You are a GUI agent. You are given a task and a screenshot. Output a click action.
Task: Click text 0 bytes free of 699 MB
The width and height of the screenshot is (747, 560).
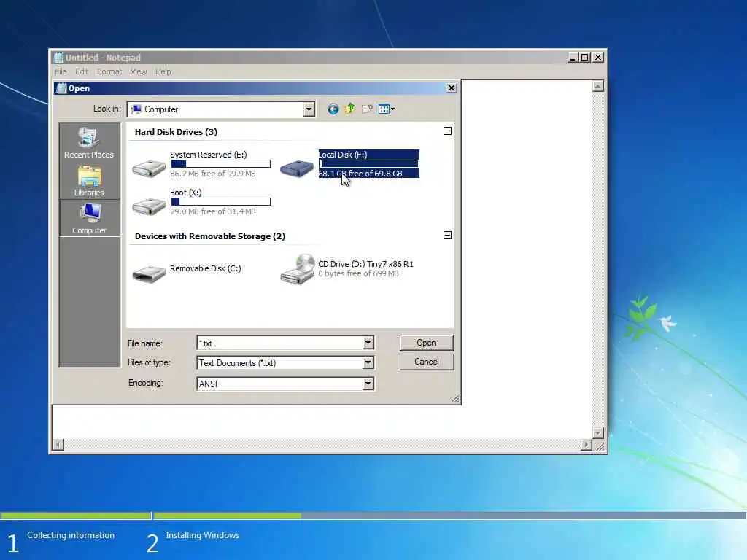358,274
